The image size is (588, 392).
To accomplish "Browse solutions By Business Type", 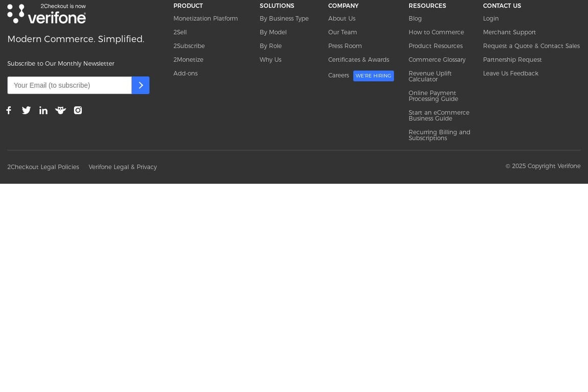I will pyautogui.click(x=284, y=18).
